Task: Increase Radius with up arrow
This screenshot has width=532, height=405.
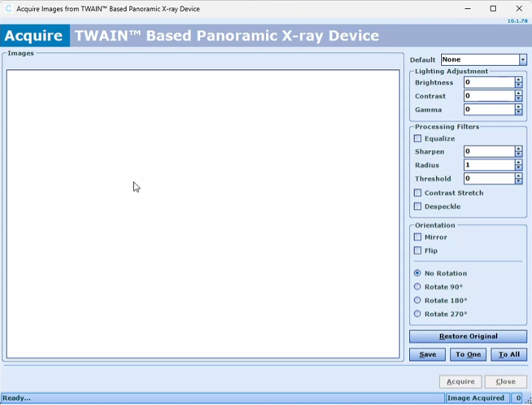Action: click(518, 163)
